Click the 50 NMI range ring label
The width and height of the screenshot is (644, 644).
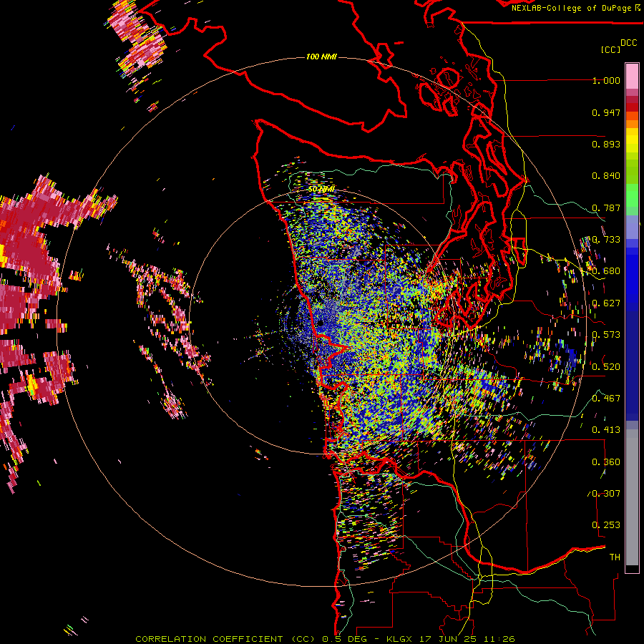[321, 189]
